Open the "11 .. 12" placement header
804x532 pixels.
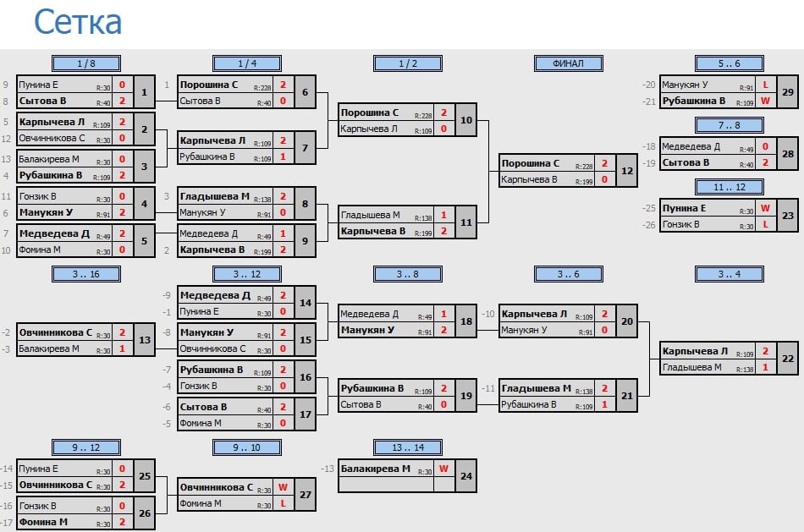[729, 187]
